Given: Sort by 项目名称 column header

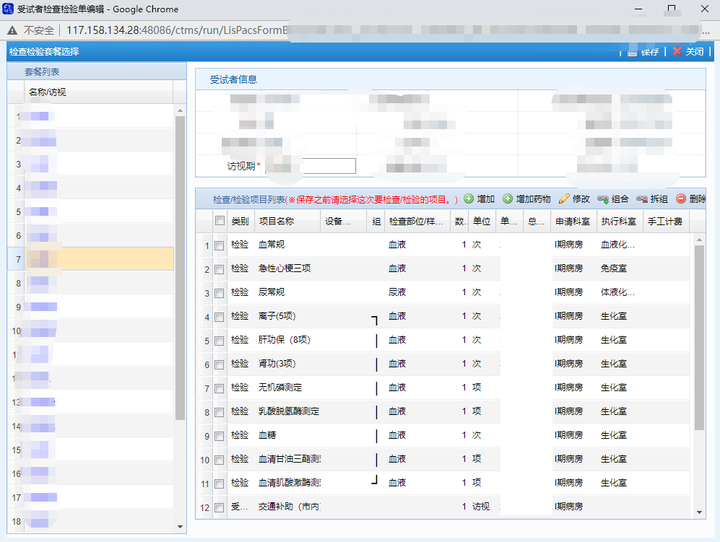Looking at the screenshot, I should pyautogui.click(x=287, y=221).
